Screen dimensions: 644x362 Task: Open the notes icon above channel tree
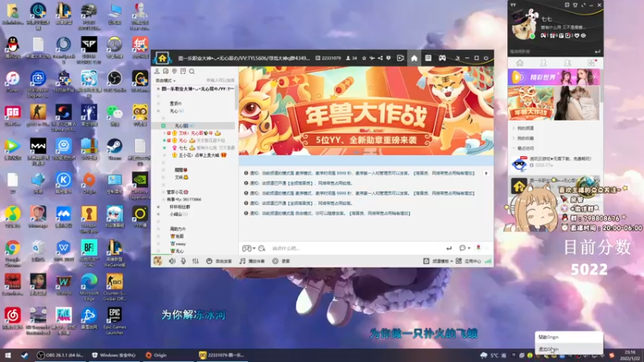tap(184, 72)
